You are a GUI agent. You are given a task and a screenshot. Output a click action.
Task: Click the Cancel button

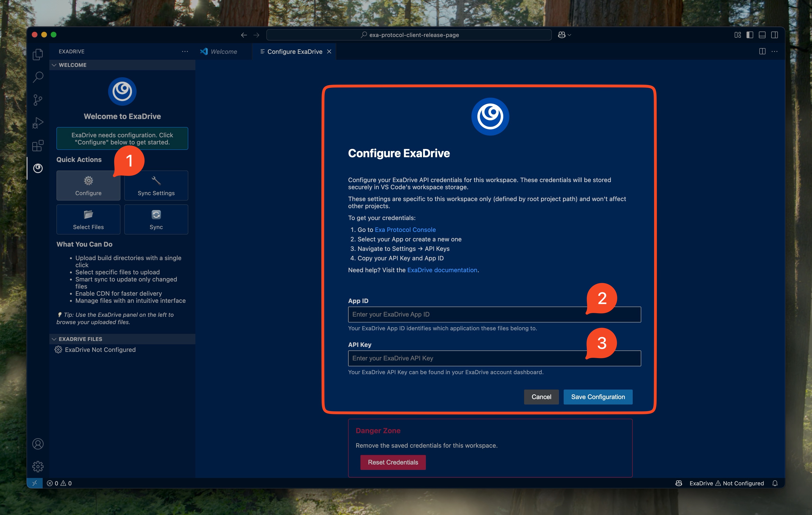point(541,397)
